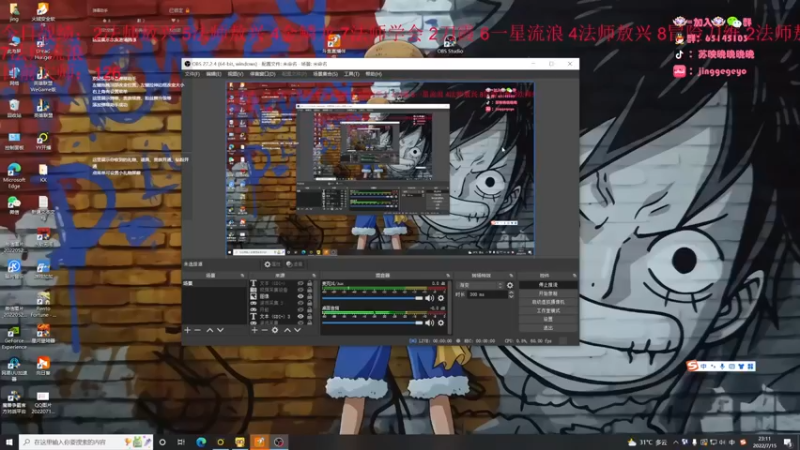
Task: Click the clock in the taskbar
Action: pyautogui.click(x=764, y=442)
